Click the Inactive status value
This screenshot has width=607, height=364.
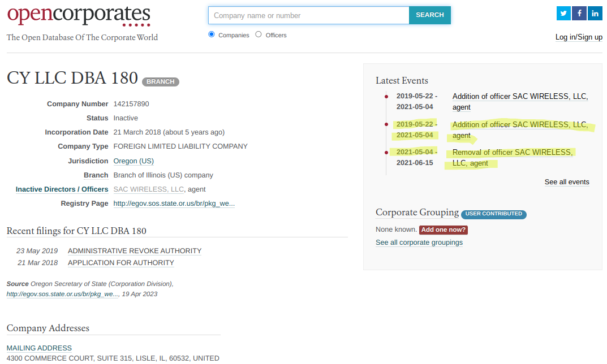[x=126, y=118]
